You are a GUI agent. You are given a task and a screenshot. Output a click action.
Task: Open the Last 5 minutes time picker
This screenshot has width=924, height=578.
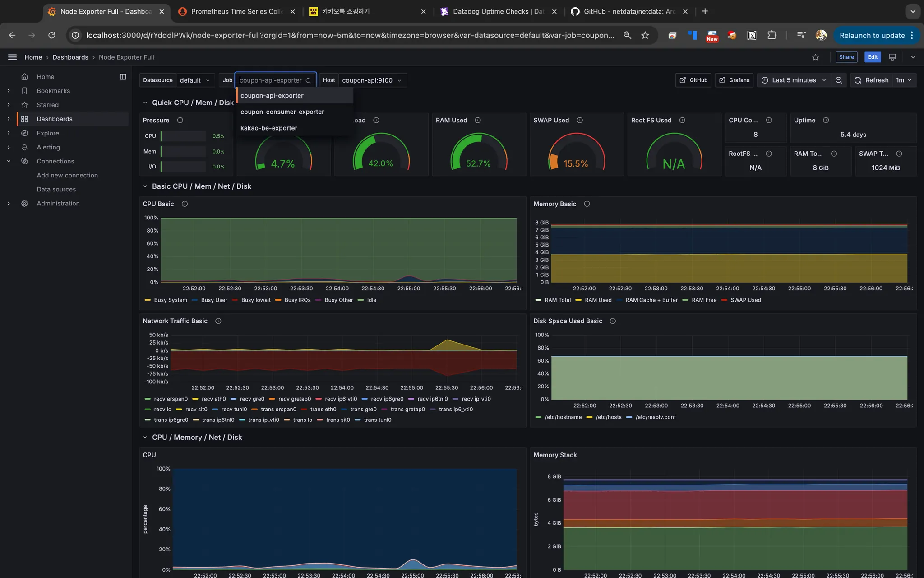pyautogui.click(x=794, y=80)
